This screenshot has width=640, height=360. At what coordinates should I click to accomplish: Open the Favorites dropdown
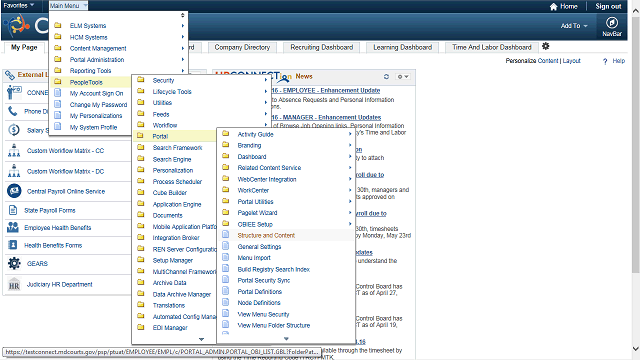pos(19,5)
